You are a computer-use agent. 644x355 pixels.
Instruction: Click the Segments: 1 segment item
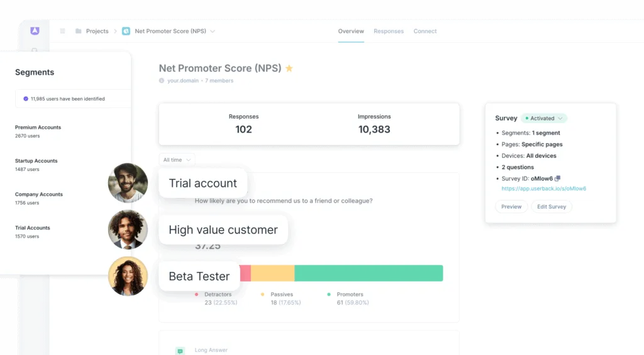coord(531,133)
